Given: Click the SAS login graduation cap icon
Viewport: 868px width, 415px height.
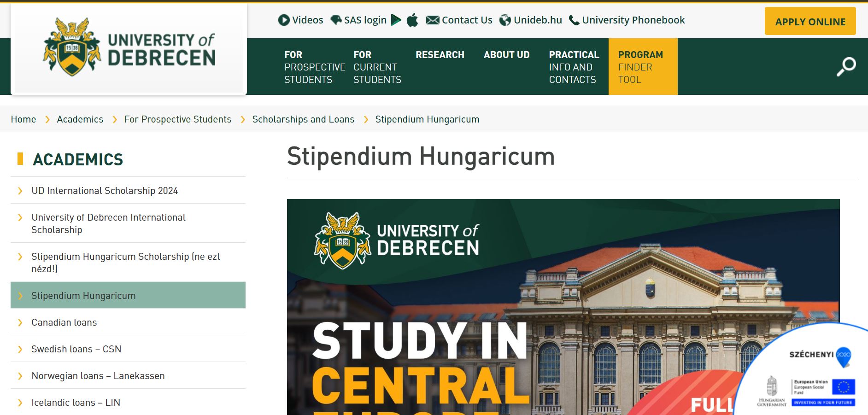Looking at the screenshot, I should (x=336, y=20).
